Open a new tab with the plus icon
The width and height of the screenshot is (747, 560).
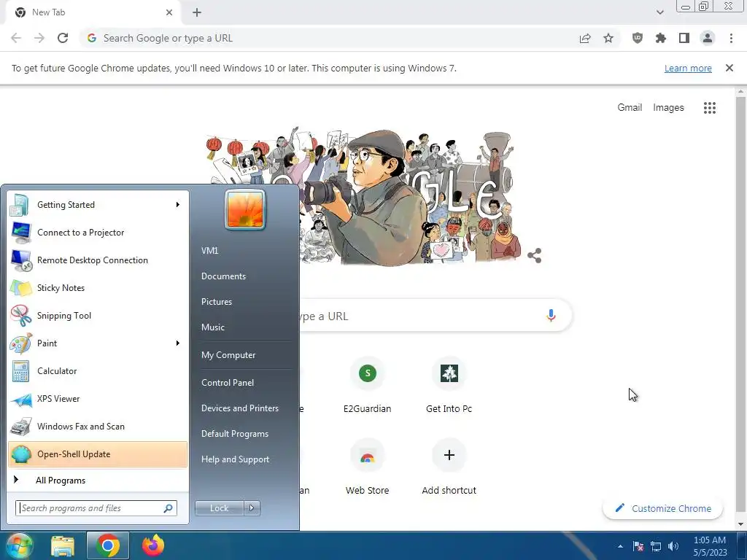pos(197,12)
